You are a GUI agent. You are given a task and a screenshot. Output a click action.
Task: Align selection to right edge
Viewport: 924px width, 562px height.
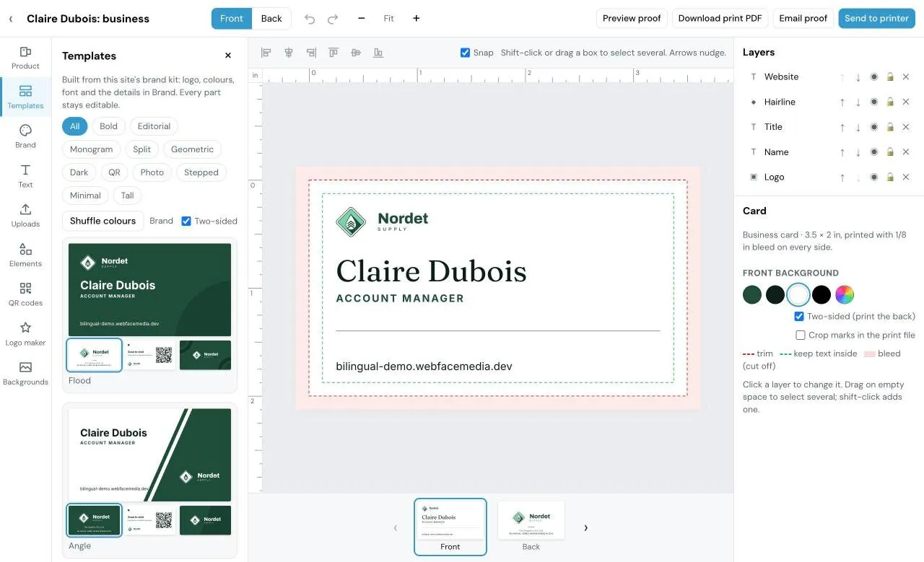[311, 53]
